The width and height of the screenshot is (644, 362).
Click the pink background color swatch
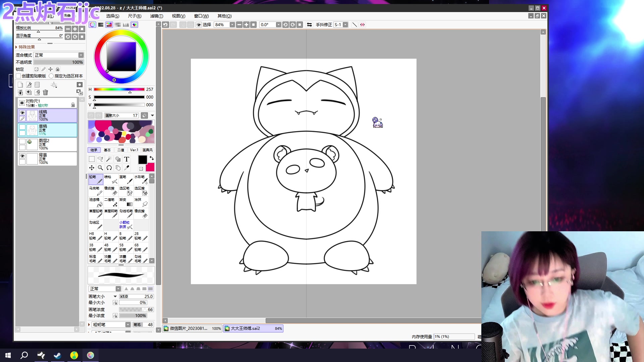click(150, 167)
